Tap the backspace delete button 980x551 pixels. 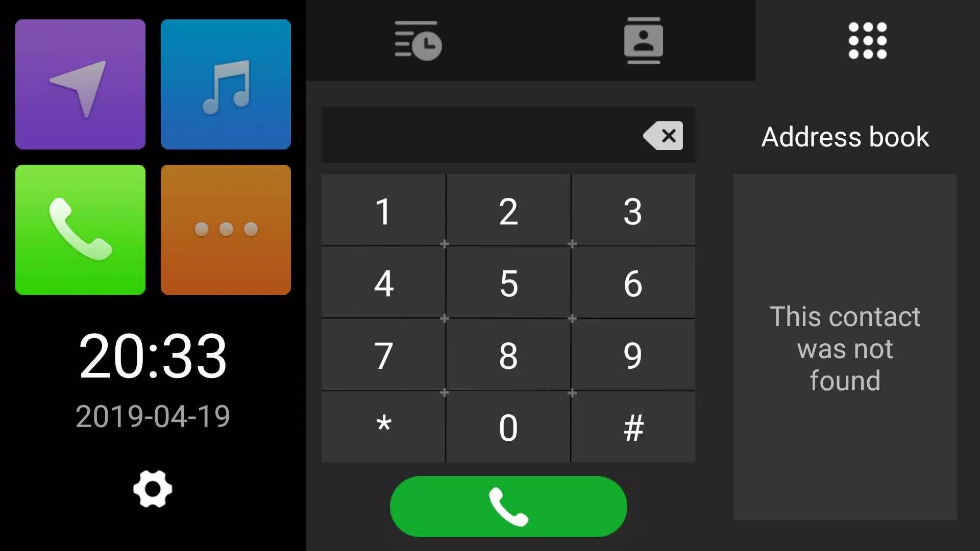pyautogui.click(x=663, y=135)
